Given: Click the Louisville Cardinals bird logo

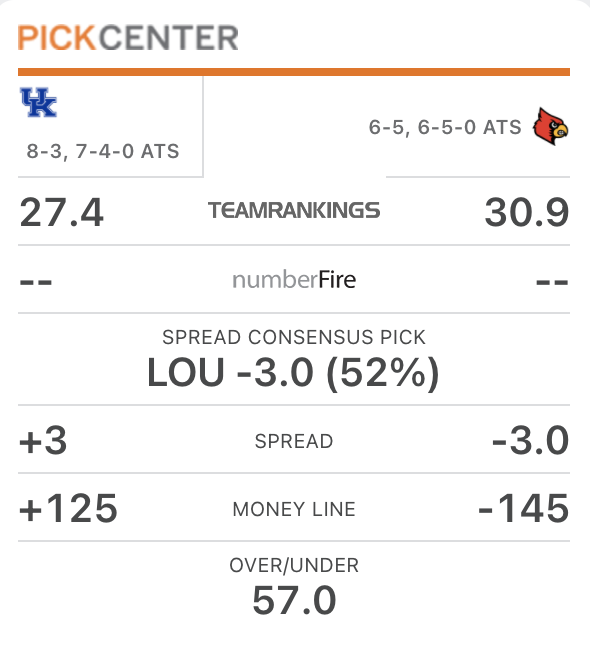Looking at the screenshot, I should (x=551, y=126).
